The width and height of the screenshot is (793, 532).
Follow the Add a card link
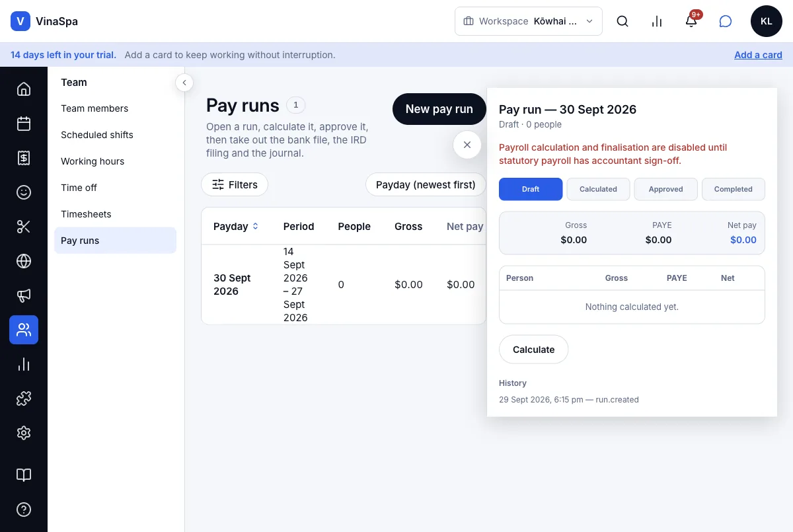(x=758, y=55)
